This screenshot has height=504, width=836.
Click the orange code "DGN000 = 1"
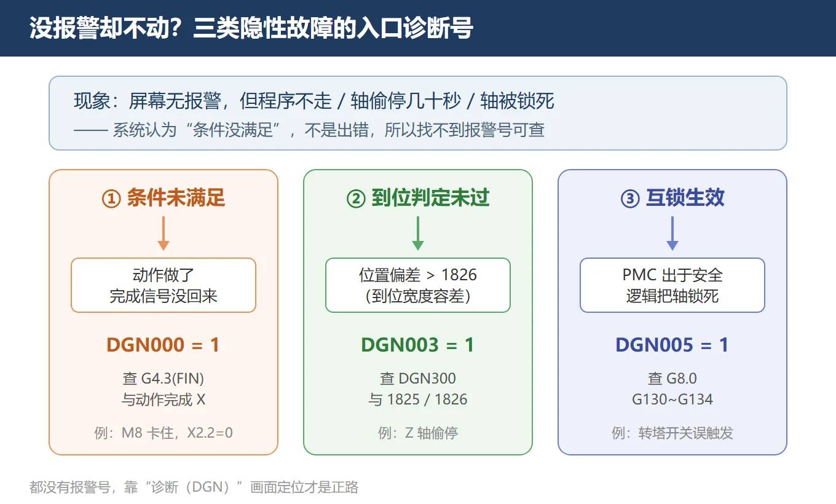tap(164, 345)
